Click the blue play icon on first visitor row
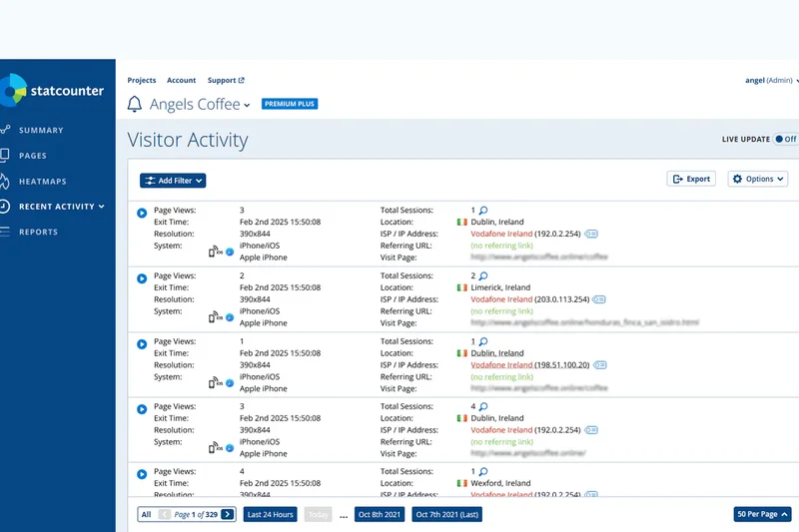 pyautogui.click(x=142, y=213)
